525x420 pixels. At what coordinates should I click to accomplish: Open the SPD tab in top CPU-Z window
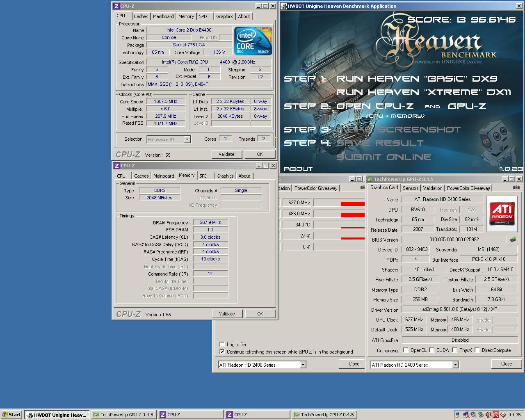[x=203, y=16]
